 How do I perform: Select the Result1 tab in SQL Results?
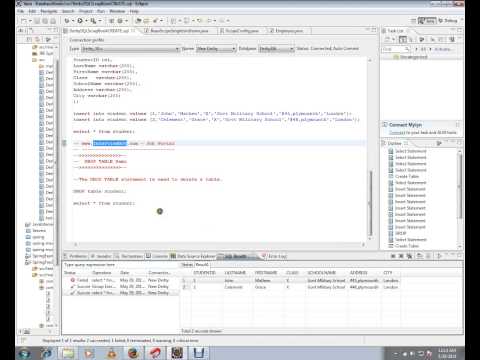coord(202,265)
